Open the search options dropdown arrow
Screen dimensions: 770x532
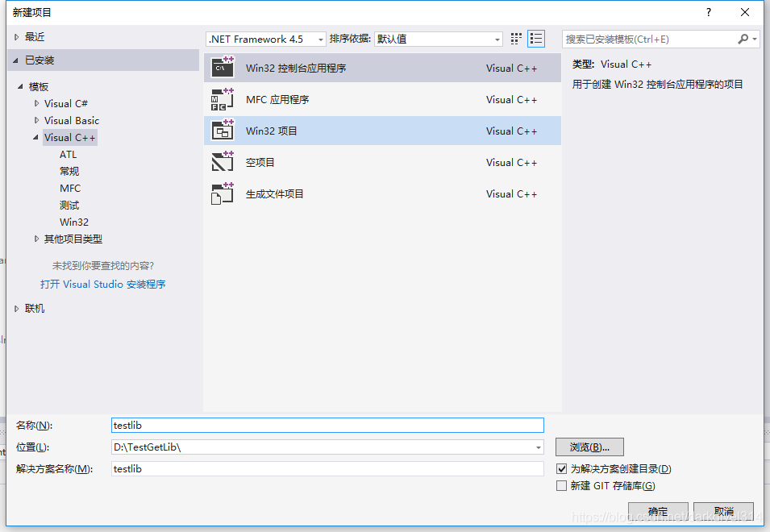755,39
